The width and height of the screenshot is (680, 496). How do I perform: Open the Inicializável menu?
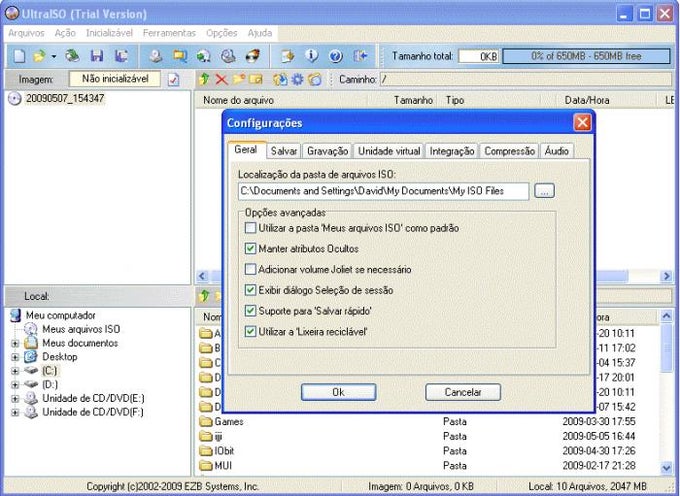(x=109, y=33)
